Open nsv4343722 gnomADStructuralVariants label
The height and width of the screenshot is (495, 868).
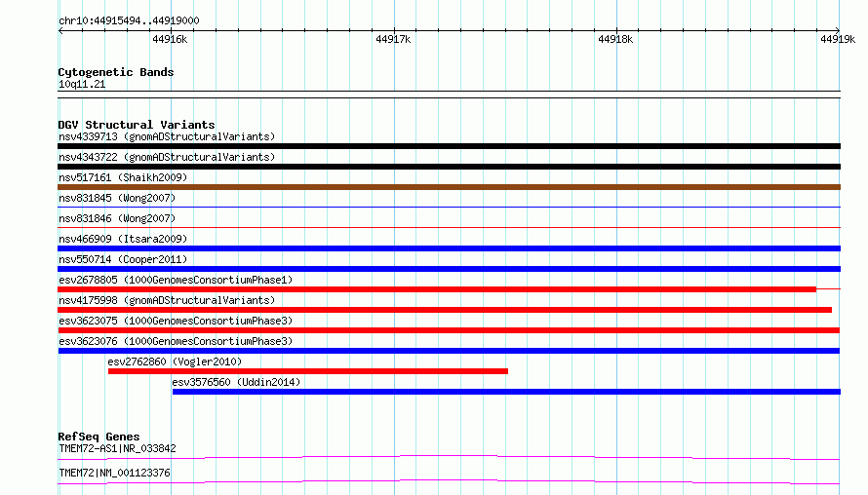click(167, 157)
